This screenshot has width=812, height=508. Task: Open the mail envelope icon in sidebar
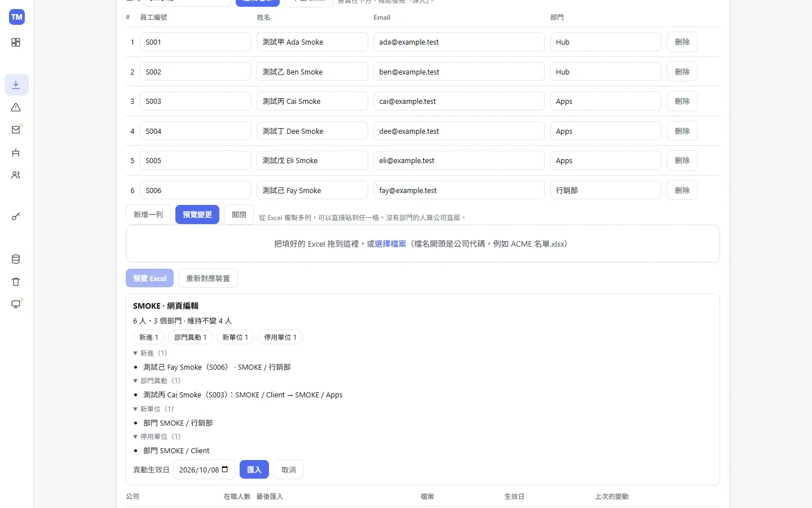(16, 130)
